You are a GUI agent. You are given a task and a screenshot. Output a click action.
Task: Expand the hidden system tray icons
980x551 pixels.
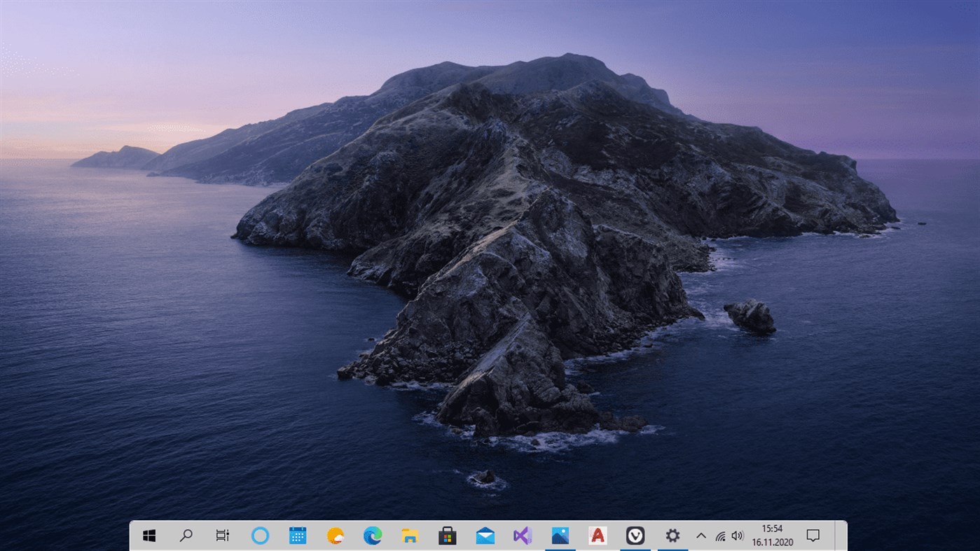(701, 535)
